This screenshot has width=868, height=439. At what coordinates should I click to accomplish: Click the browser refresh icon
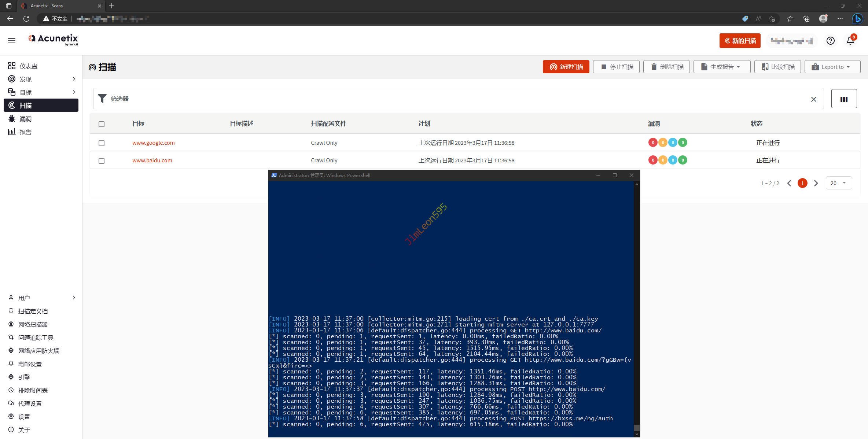coord(26,19)
